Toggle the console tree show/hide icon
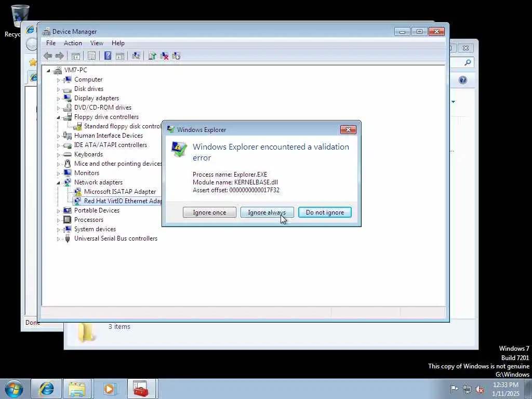Image resolution: width=532 pixels, height=399 pixels. pyautogui.click(x=76, y=56)
